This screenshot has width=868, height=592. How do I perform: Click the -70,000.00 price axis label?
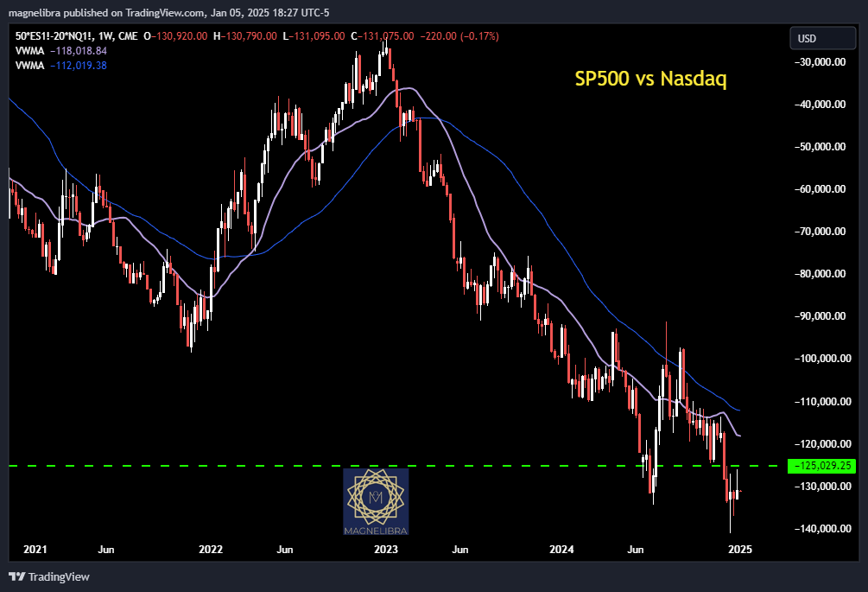820,232
